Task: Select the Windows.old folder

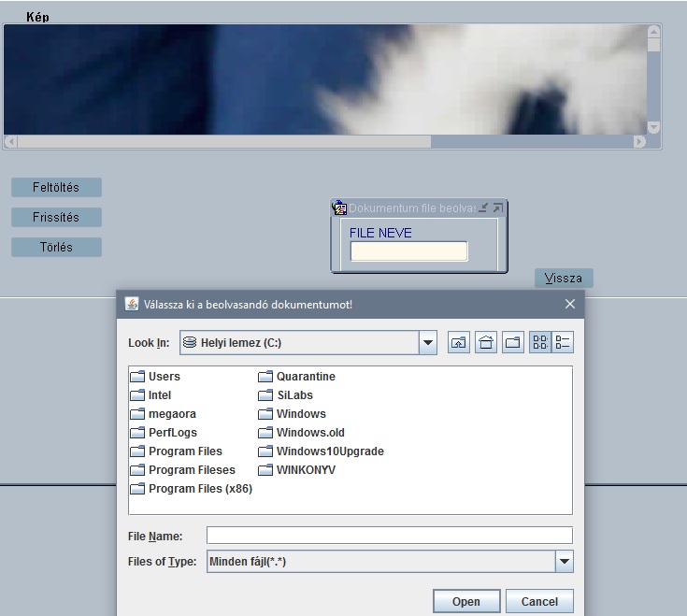Action: tap(301, 433)
